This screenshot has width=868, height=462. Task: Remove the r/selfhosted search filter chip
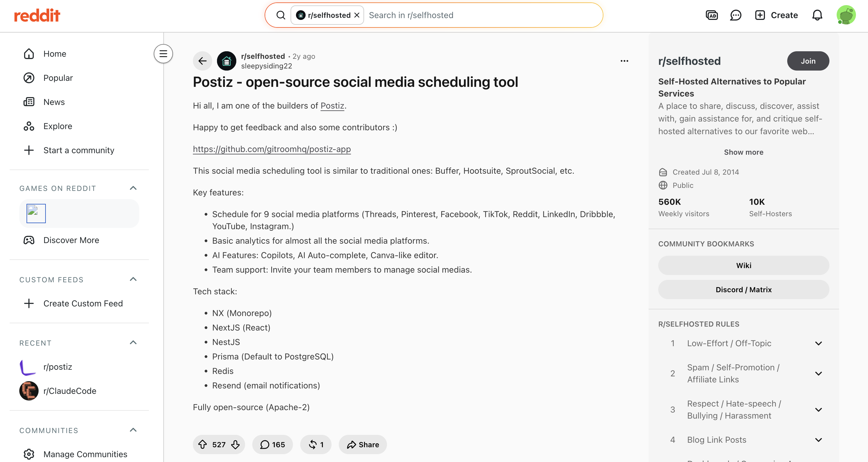(x=357, y=15)
